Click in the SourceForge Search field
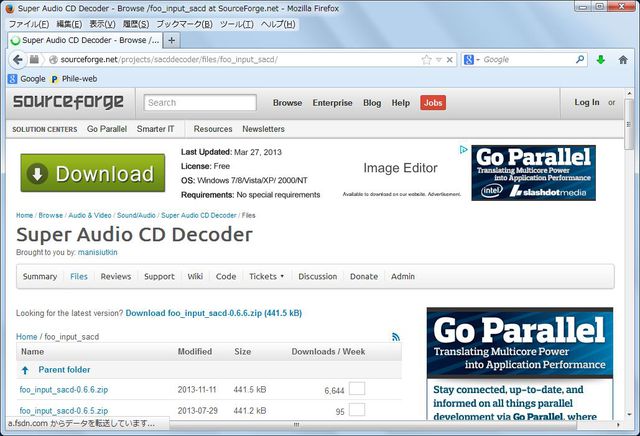Viewport: 640px width, 436px height. [200, 102]
